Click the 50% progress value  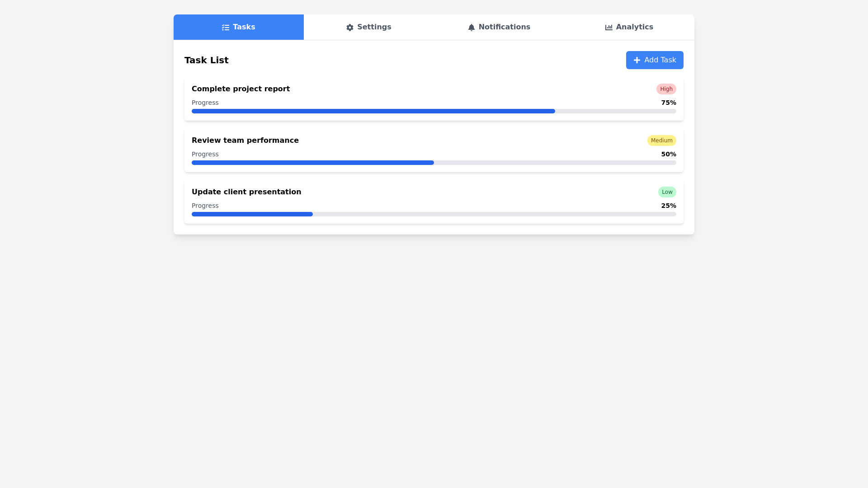669,154
